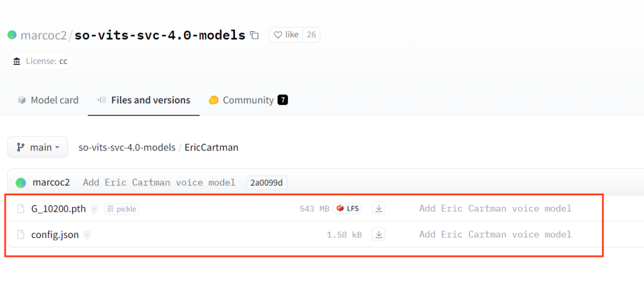Click the pickle badge on G_10200.pth
The height and width of the screenshot is (290, 644).
coord(122,209)
